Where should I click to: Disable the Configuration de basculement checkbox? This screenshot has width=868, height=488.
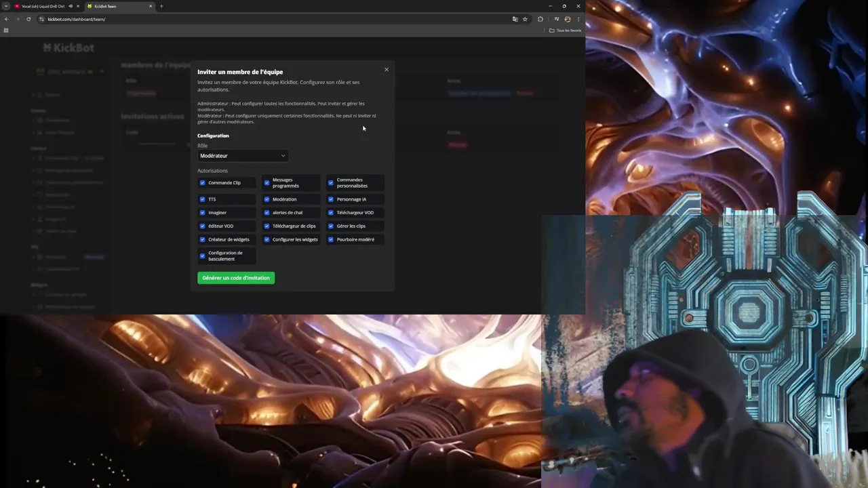[202, 256]
